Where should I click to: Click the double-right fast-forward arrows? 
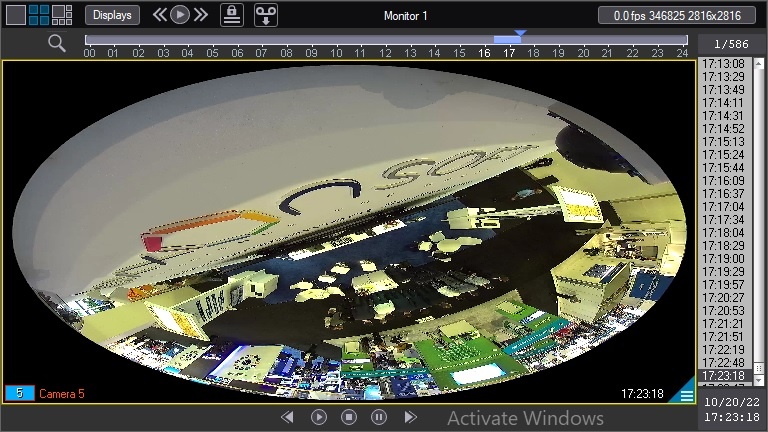201,15
